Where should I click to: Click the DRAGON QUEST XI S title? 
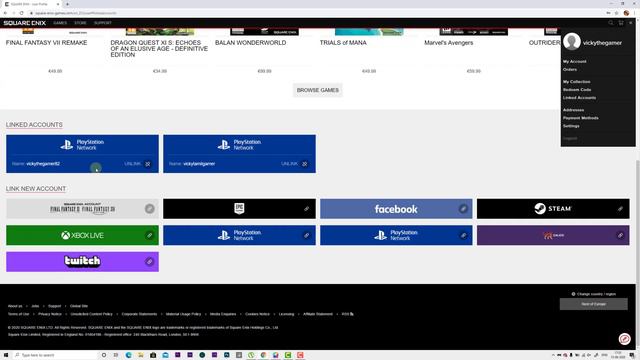pyautogui.click(x=159, y=48)
